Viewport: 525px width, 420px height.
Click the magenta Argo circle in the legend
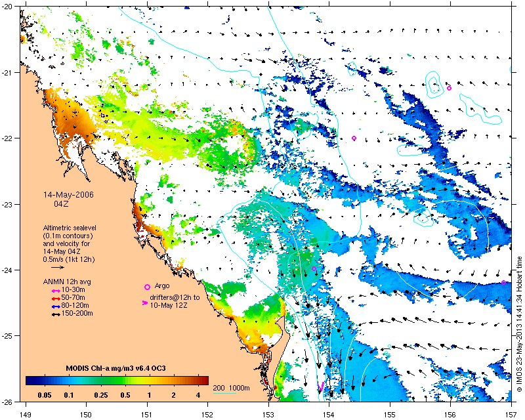click(x=147, y=287)
